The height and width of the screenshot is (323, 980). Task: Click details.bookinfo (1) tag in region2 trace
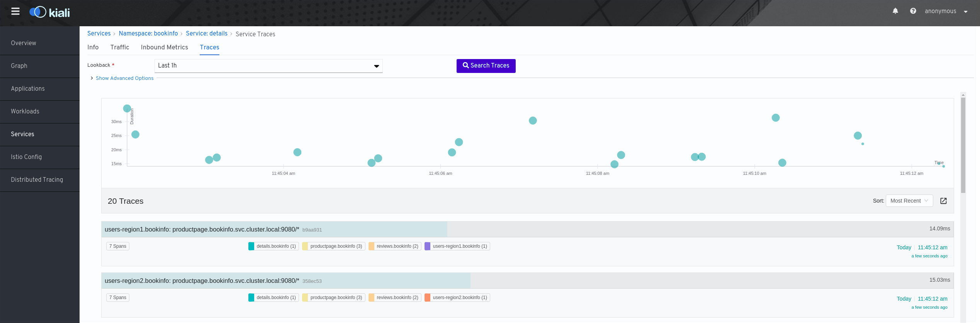tap(273, 298)
